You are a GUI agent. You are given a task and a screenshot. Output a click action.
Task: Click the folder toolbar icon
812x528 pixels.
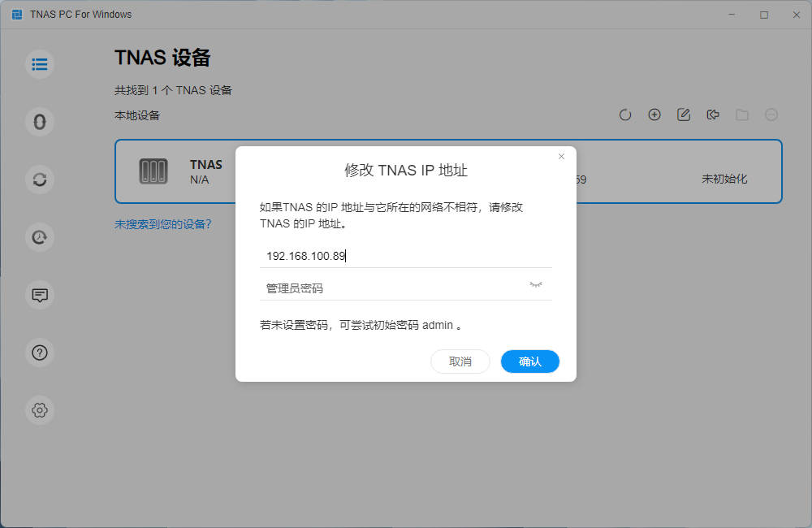pyautogui.click(x=742, y=115)
